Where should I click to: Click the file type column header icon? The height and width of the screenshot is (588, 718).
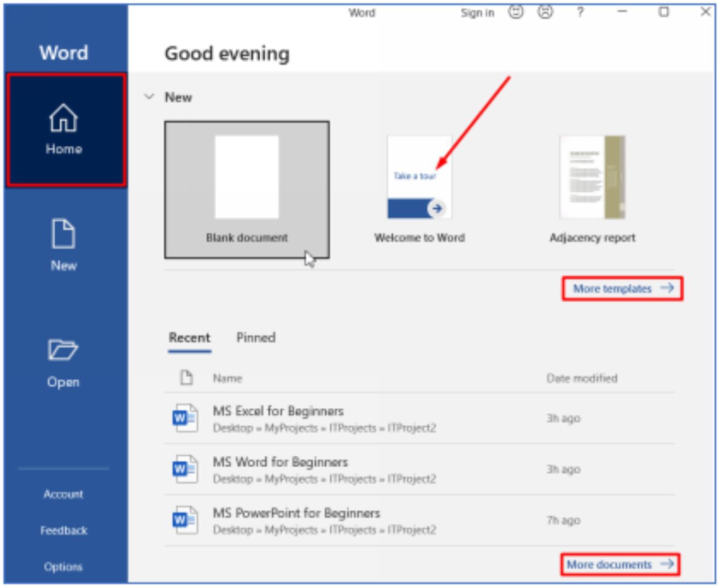(186, 377)
